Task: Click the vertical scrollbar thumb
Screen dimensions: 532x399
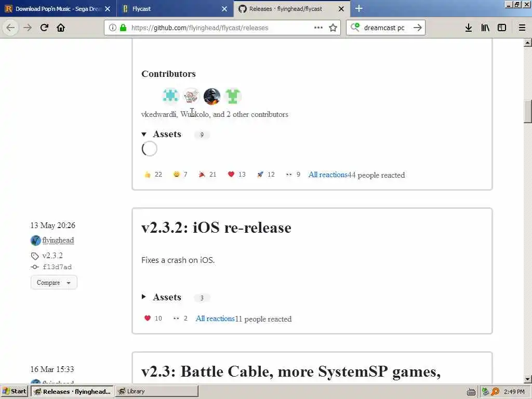Action: 528,112
